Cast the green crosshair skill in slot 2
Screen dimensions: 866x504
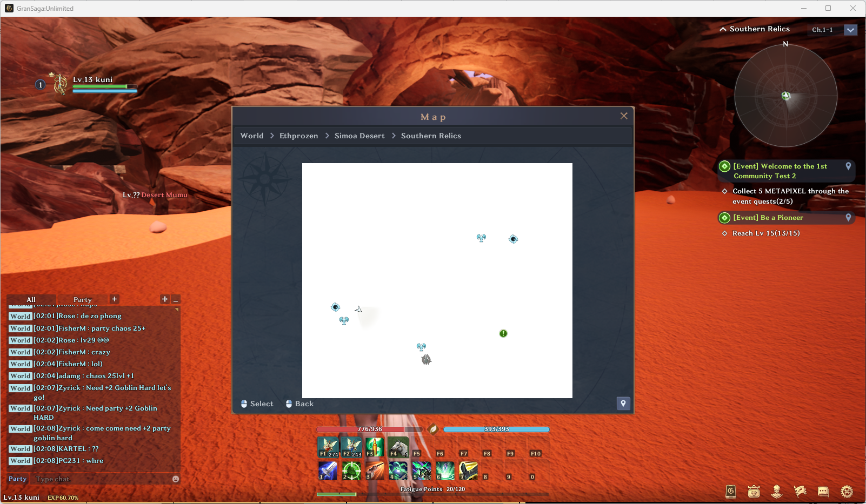[x=351, y=471]
